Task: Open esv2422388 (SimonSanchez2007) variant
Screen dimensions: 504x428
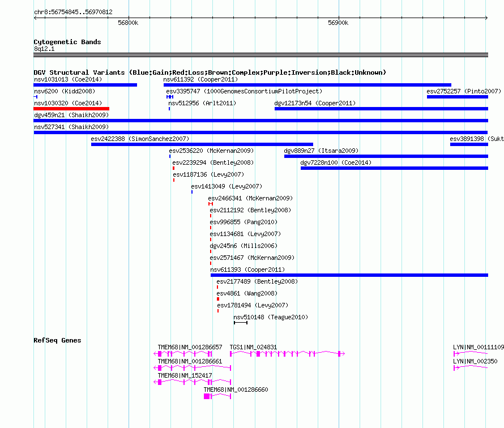Action: [x=140, y=139]
